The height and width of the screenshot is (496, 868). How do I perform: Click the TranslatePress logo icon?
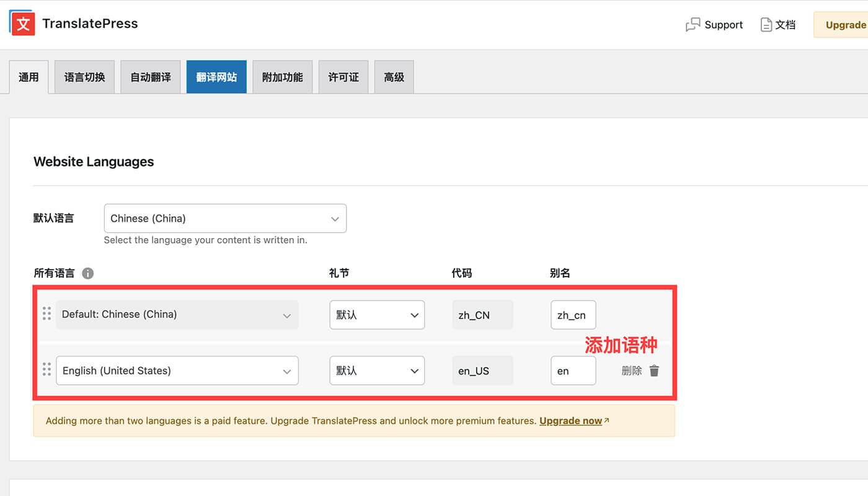click(x=22, y=24)
